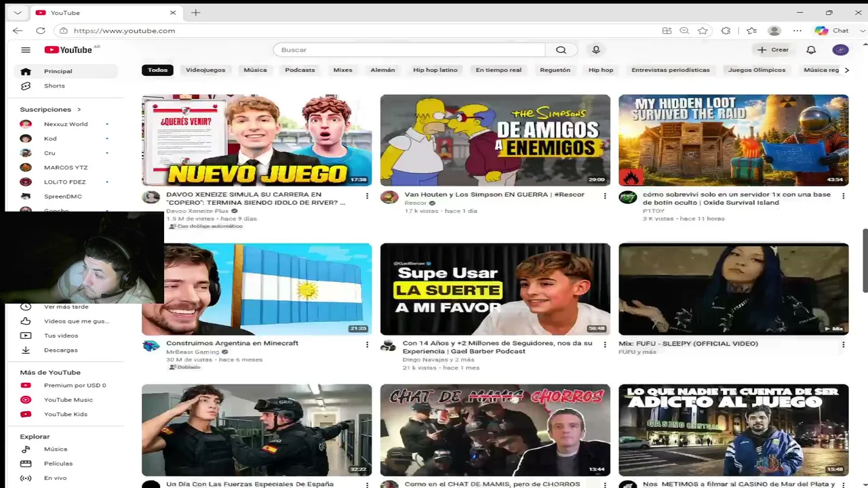
Task: Open the Diego Navajas channel avatar
Action: 389,346
